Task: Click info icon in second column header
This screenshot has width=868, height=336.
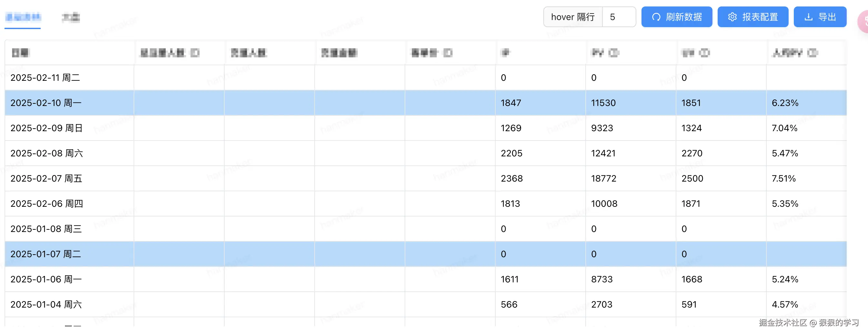Action: point(195,53)
